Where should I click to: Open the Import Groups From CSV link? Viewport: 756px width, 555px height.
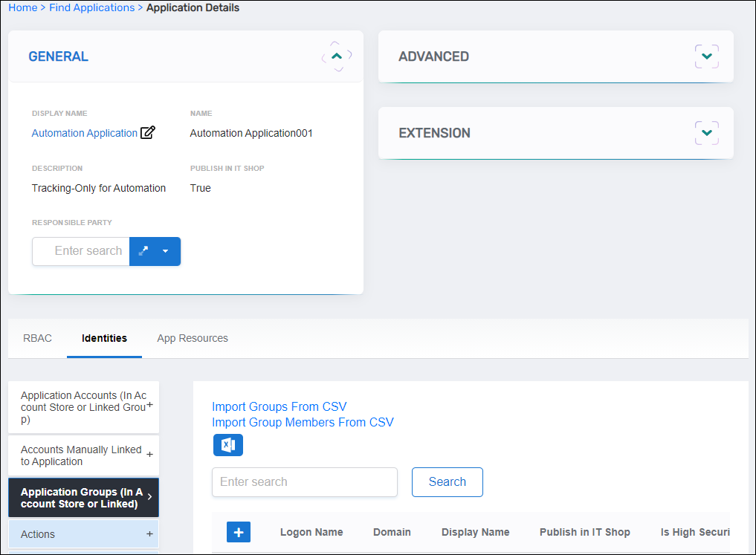pos(279,406)
